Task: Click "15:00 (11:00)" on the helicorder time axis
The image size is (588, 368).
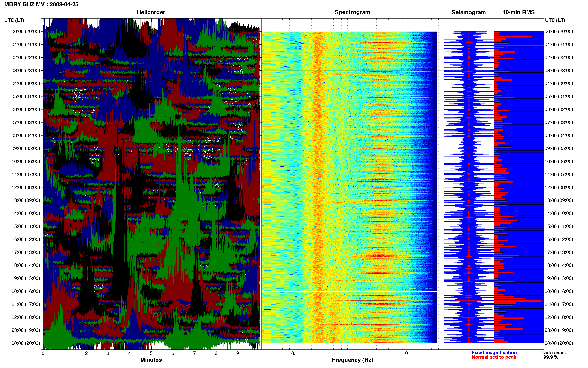Action: click(x=26, y=226)
